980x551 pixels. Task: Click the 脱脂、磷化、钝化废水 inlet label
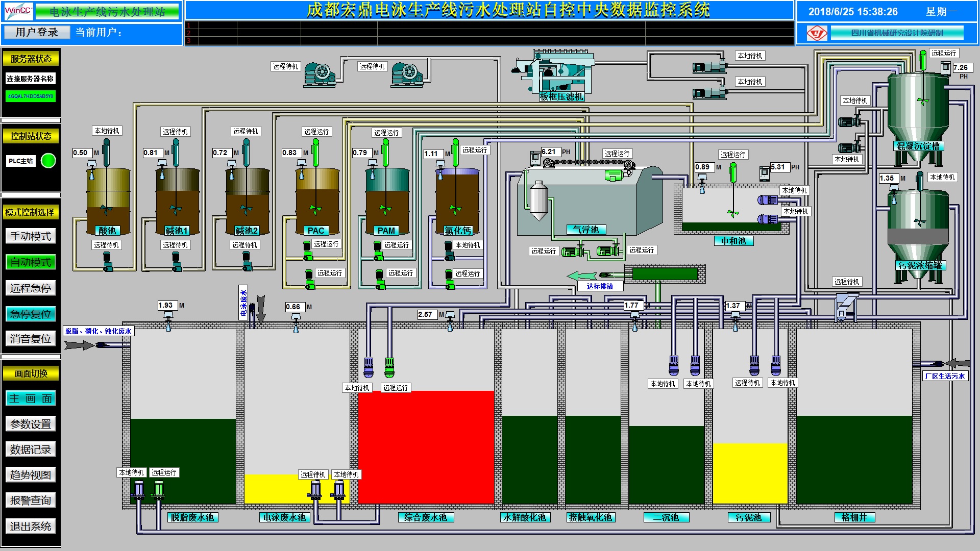tap(99, 331)
